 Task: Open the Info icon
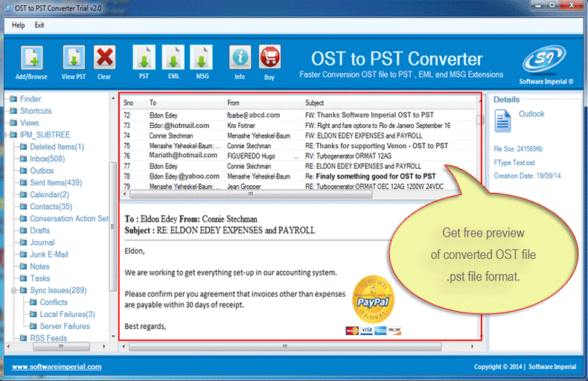pyautogui.click(x=240, y=57)
